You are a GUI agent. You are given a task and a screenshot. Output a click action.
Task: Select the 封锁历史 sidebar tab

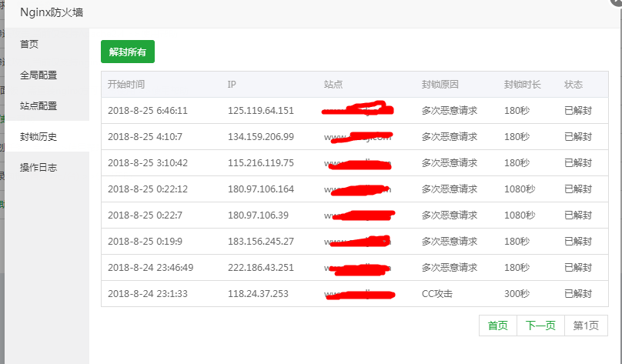tap(38, 136)
